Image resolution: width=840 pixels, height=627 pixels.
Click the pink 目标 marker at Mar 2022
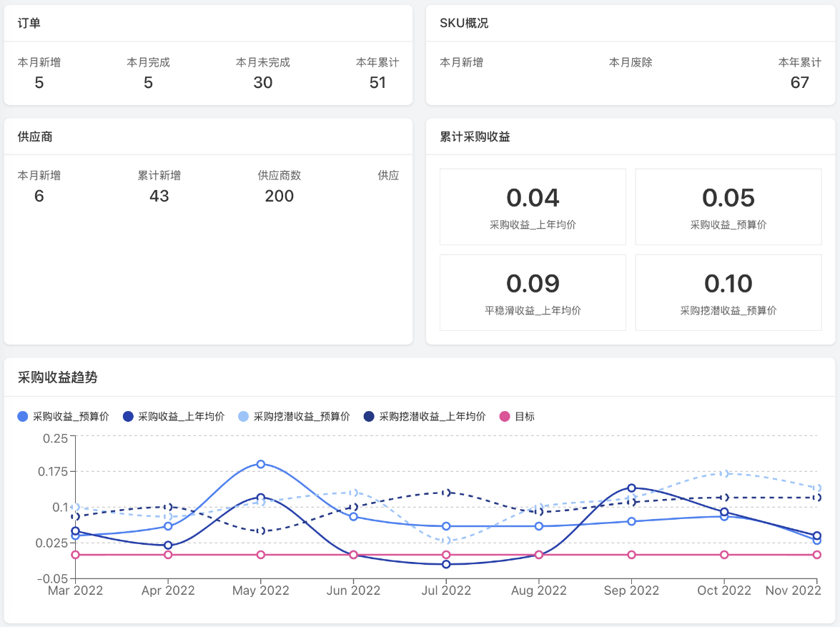[75, 555]
